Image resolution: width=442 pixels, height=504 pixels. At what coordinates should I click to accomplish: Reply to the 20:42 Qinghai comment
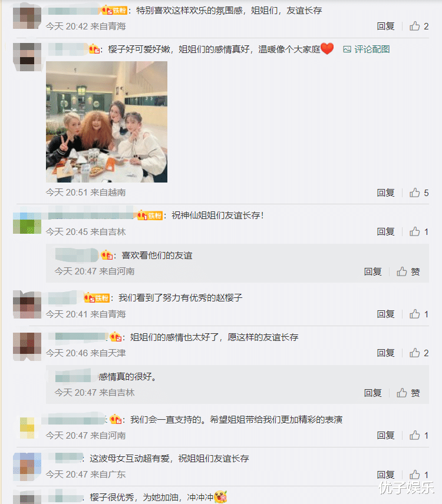(385, 26)
